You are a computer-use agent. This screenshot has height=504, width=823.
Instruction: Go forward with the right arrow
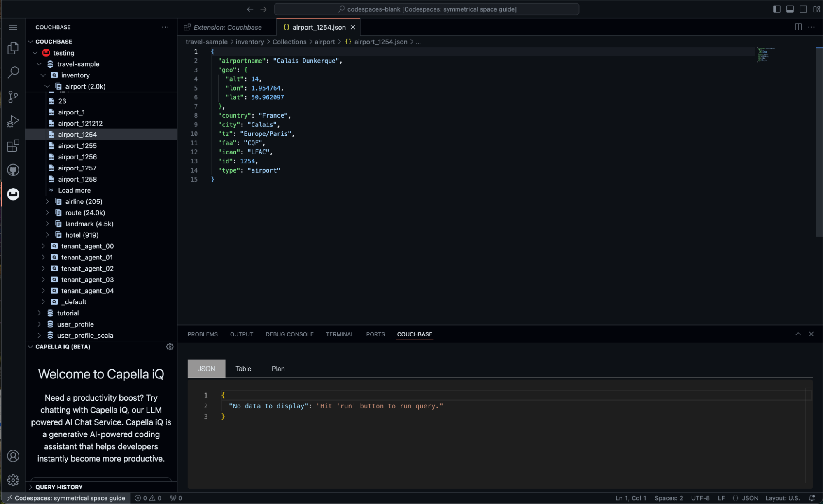click(263, 9)
